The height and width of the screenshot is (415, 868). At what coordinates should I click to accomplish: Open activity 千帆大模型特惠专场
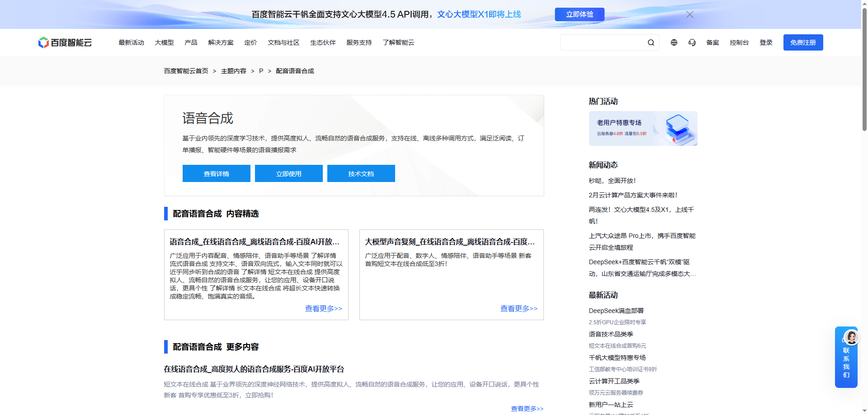(x=617, y=358)
